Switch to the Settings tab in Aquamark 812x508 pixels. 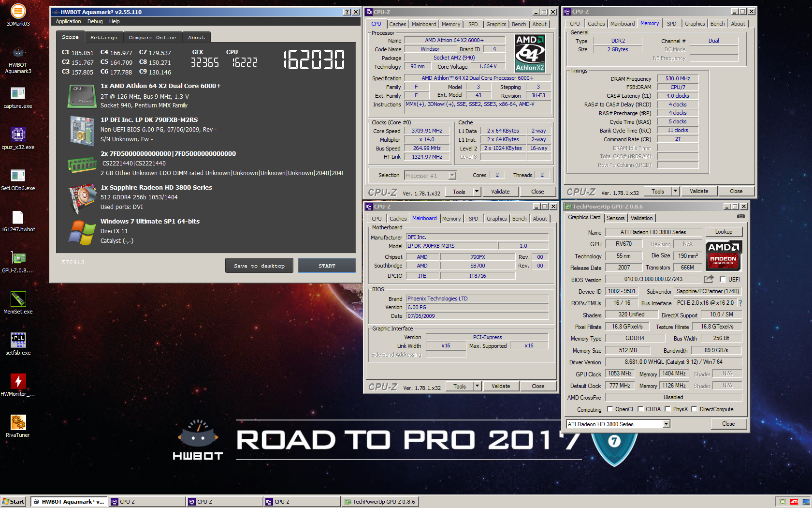(x=104, y=37)
